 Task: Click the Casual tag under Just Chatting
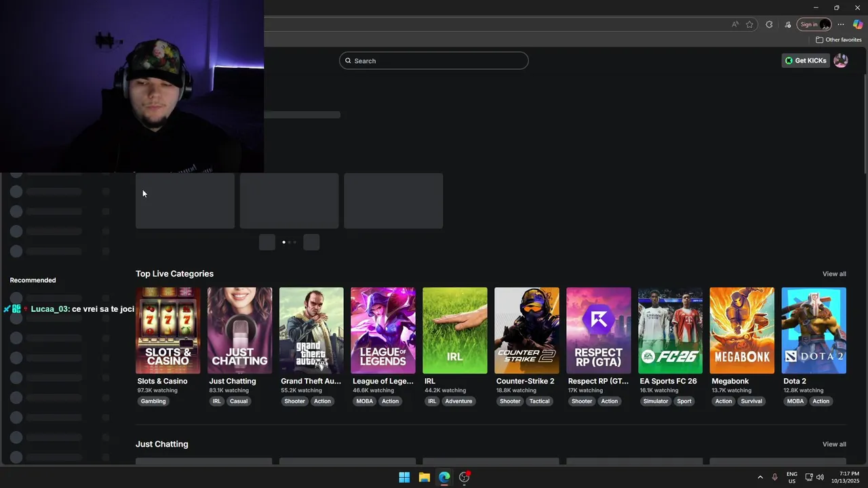pos(239,401)
